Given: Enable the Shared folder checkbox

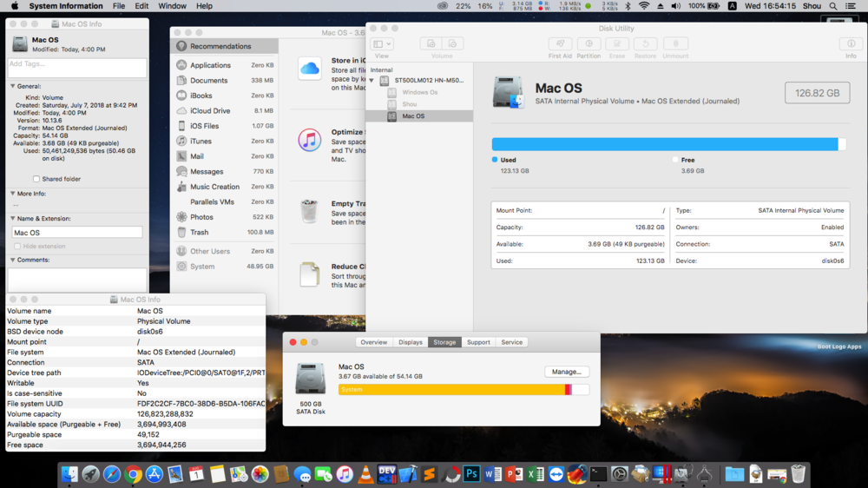Looking at the screenshot, I should pos(36,179).
